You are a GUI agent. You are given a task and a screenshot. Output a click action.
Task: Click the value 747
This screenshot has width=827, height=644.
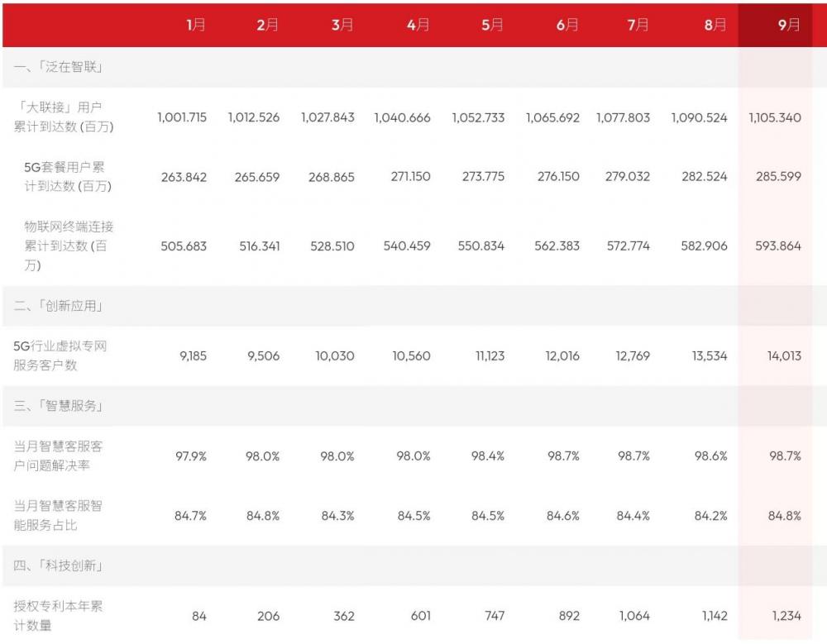coord(495,616)
